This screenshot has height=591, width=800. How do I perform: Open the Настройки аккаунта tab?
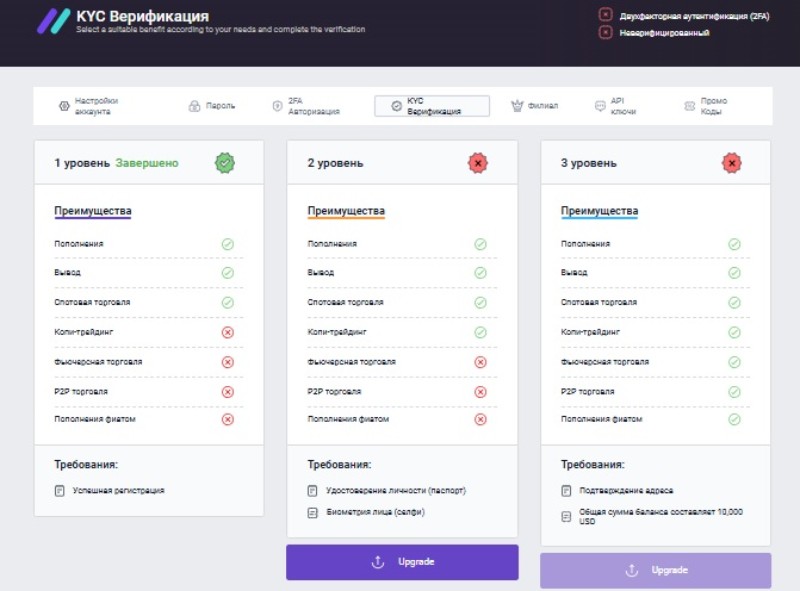coord(88,106)
